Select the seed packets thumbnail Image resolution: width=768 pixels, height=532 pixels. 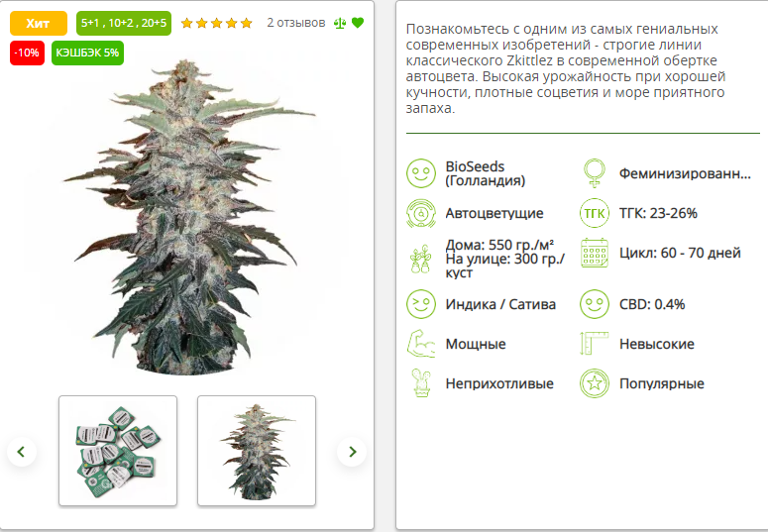(x=118, y=451)
